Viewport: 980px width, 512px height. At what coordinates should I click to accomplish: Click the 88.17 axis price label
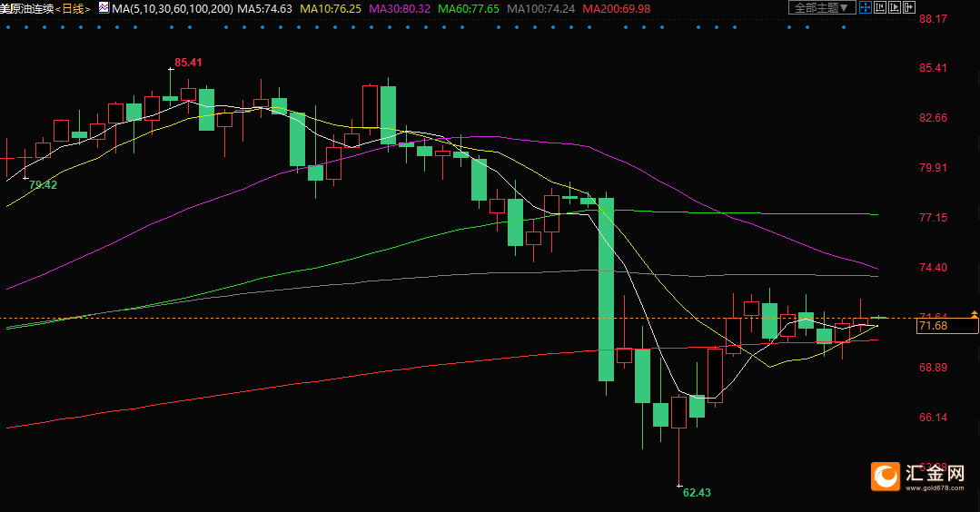tap(933, 19)
